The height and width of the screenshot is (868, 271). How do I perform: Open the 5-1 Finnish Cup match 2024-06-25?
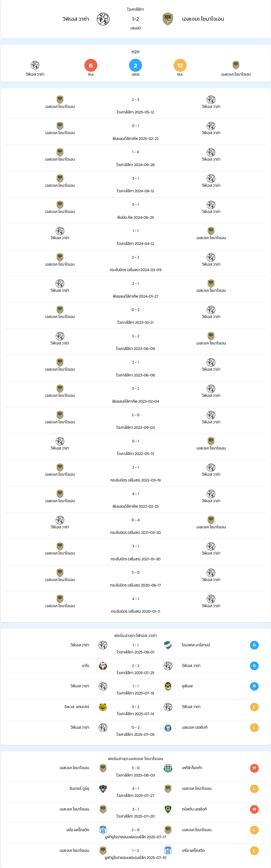(x=135, y=211)
